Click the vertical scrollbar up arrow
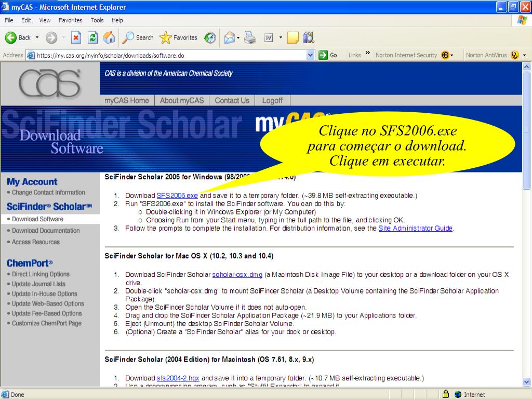532x399 pixels. 527,67
